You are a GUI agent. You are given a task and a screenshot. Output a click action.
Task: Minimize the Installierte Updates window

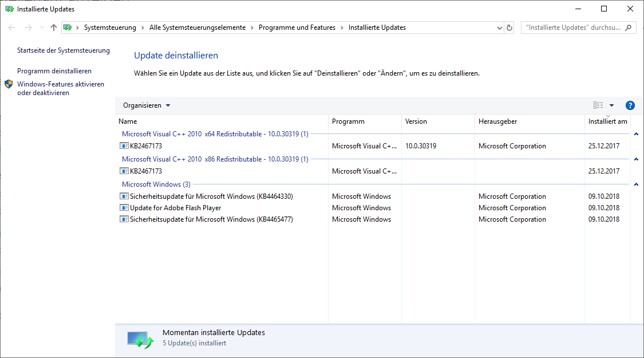click(578, 9)
